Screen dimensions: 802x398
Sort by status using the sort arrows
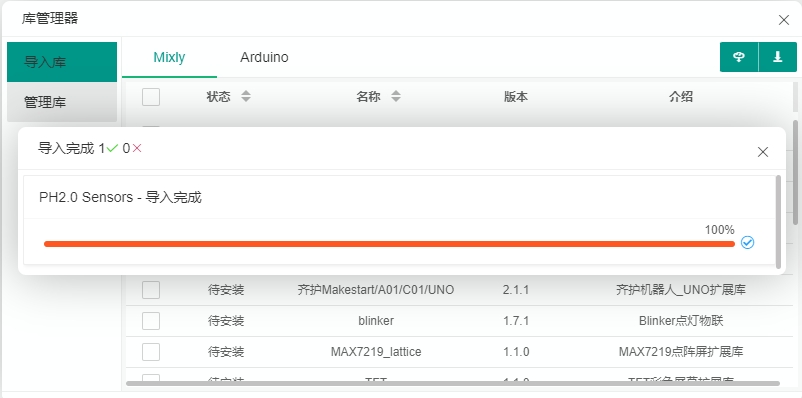pyautogui.click(x=246, y=96)
